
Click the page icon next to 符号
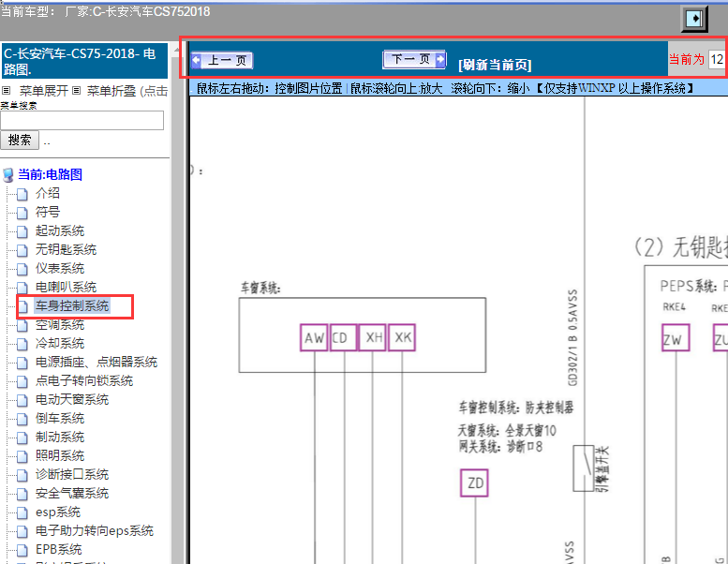[22, 213]
